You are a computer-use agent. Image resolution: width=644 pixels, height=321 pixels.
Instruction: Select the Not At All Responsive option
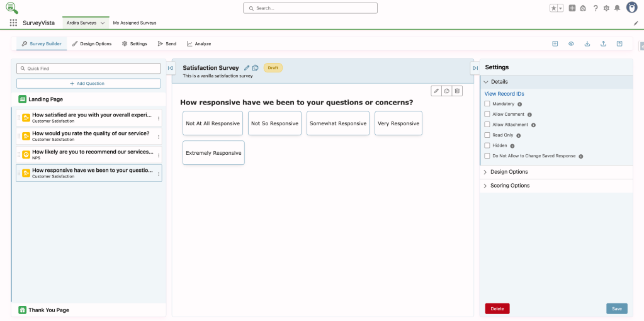coord(213,123)
